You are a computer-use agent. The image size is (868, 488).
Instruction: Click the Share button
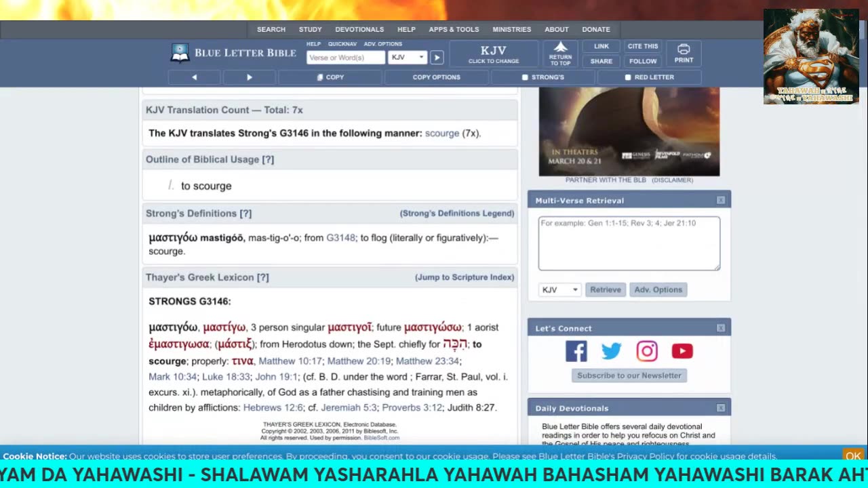[601, 61]
